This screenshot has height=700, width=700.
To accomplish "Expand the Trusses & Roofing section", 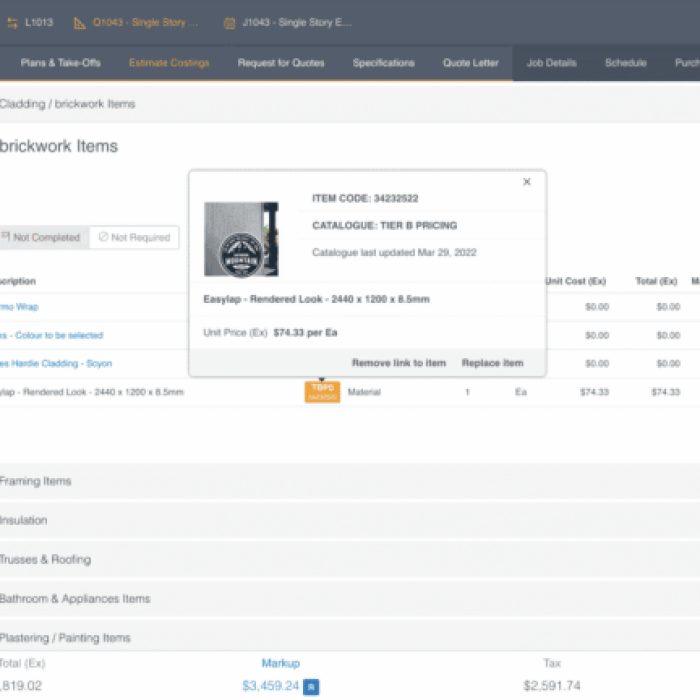I will (45, 559).
